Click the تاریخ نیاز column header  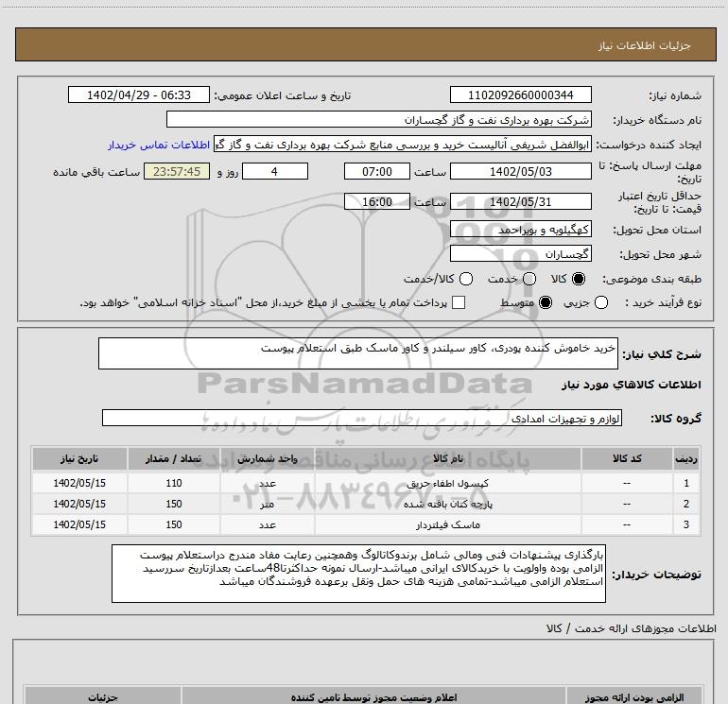pyautogui.click(x=79, y=458)
